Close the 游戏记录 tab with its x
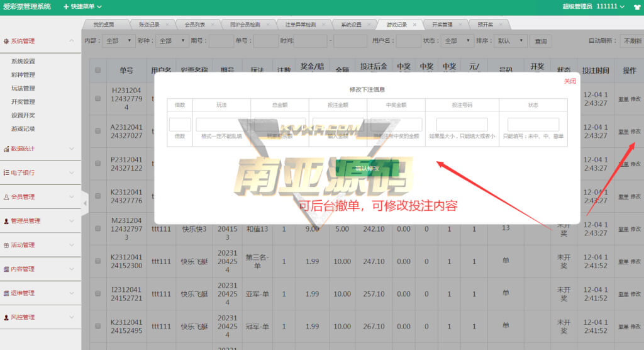The width and height of the screenshot is (644, 350). point(414,25)
